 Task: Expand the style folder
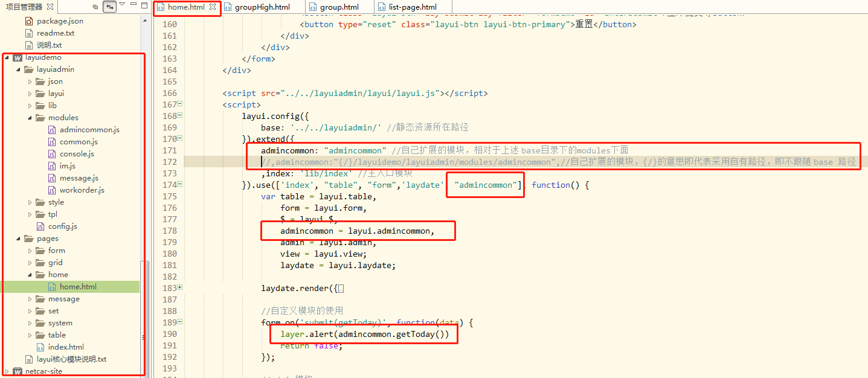[30, 202]
